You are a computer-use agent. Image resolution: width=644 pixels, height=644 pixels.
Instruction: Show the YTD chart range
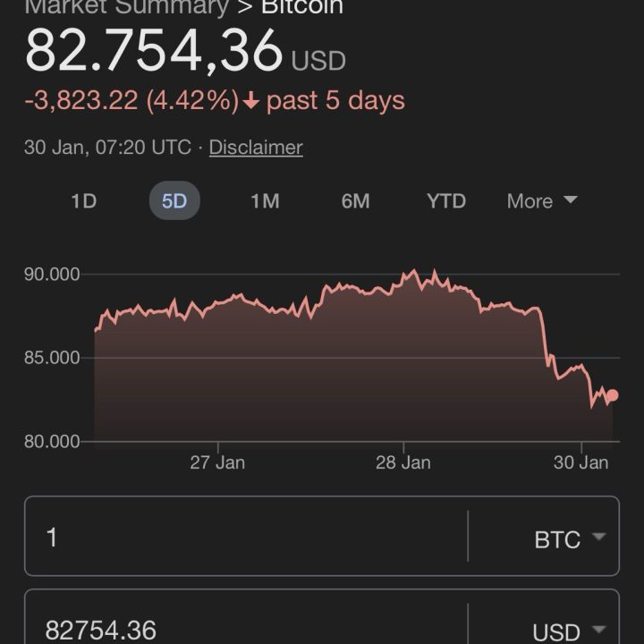445,201
